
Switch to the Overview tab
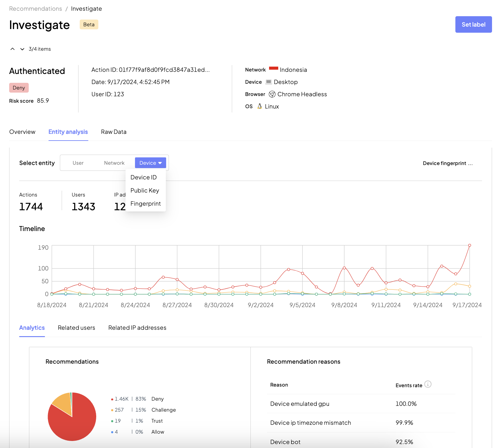(22, 132)
